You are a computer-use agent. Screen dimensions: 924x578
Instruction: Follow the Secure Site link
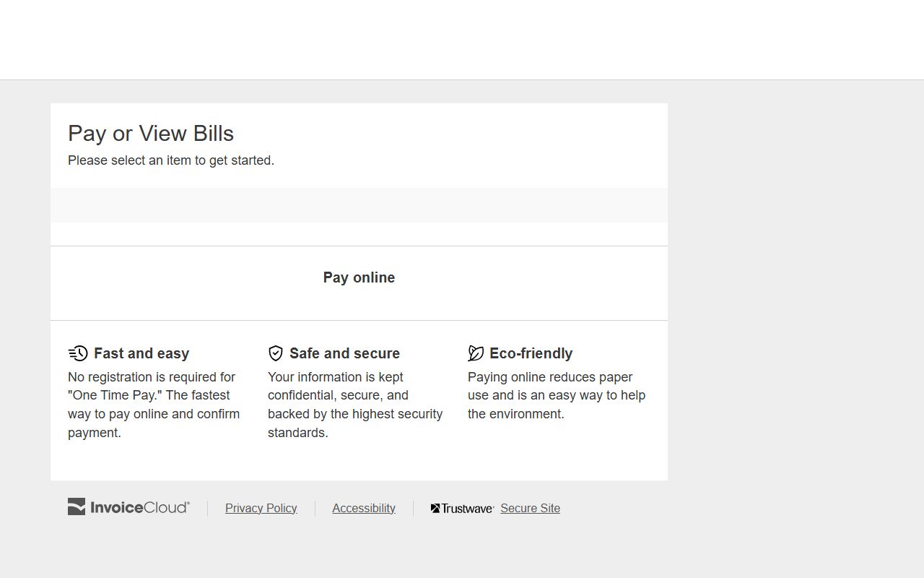coord(530,509)
